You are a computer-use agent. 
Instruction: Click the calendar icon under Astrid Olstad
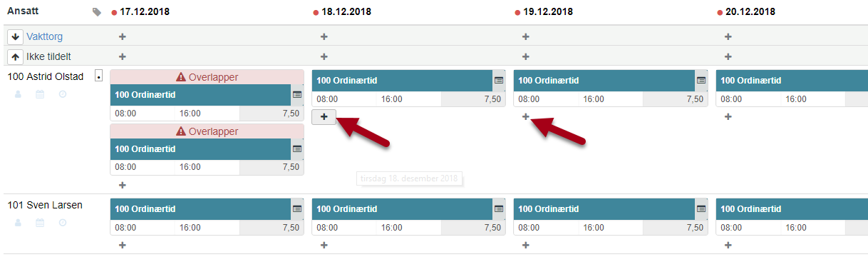coord(40,94)
